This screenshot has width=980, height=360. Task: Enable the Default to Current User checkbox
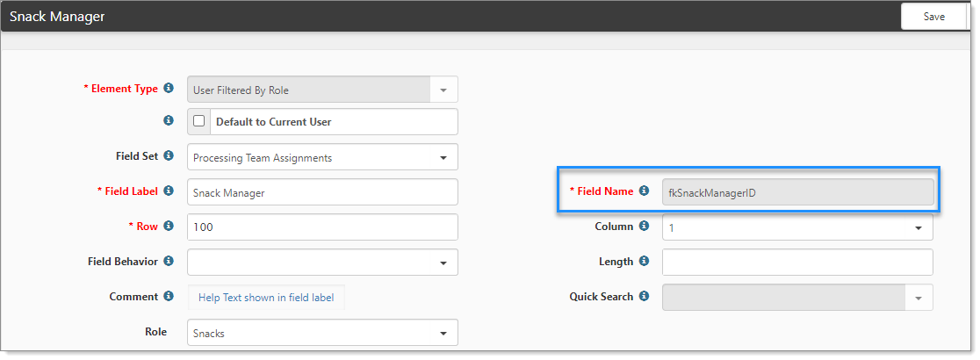[198, 121]
